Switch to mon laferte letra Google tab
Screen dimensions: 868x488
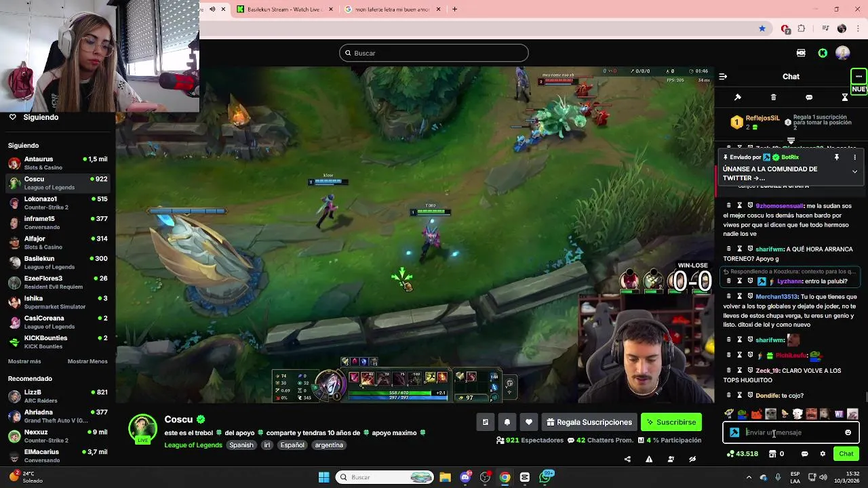(x=393, y=9)
